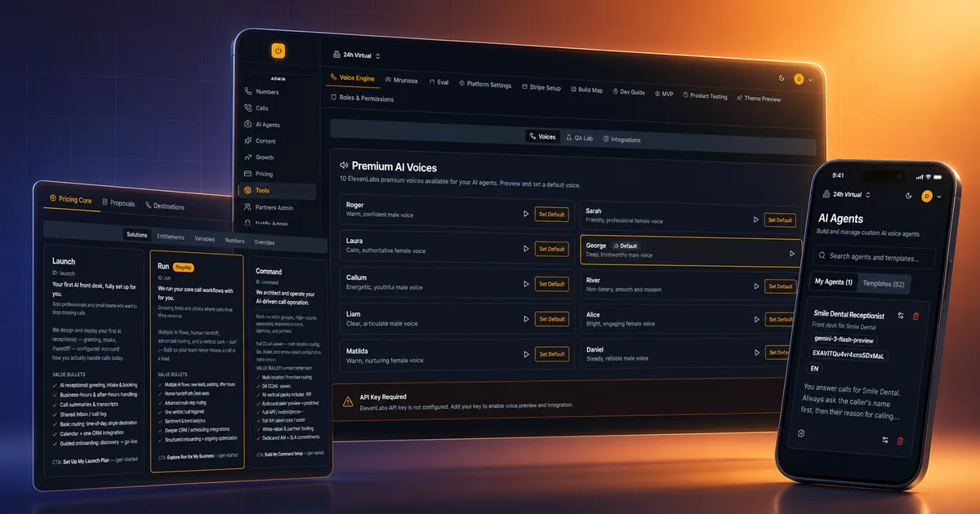Switch to the Voice Engine tab
980x514 pixels.
[x=352, y=78]
